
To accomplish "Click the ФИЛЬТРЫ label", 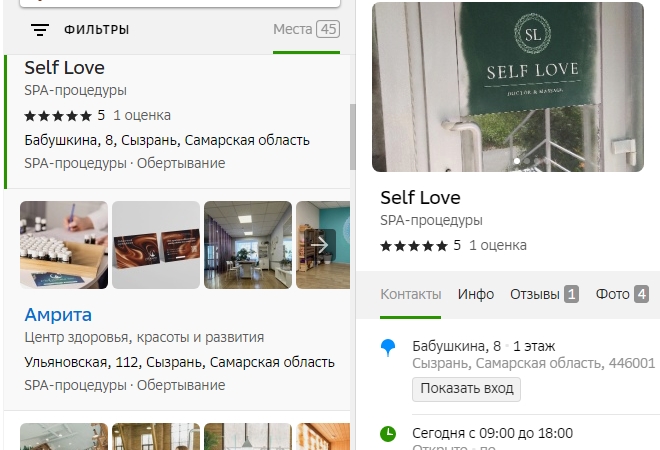I will [x=96, y=30].
